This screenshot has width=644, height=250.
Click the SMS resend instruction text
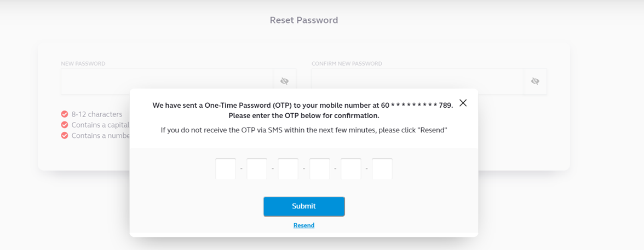tap(304, 131)
